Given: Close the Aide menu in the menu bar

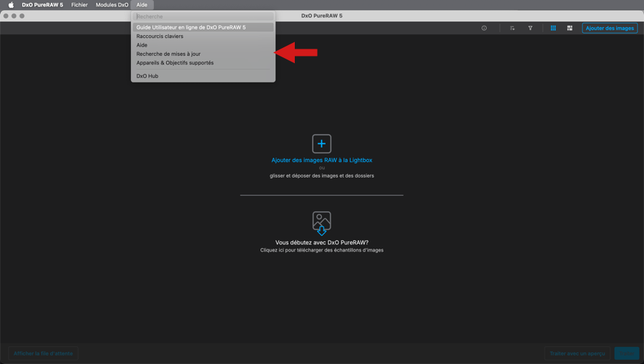Looking at the screenshot, I should [x=142, y=5].
